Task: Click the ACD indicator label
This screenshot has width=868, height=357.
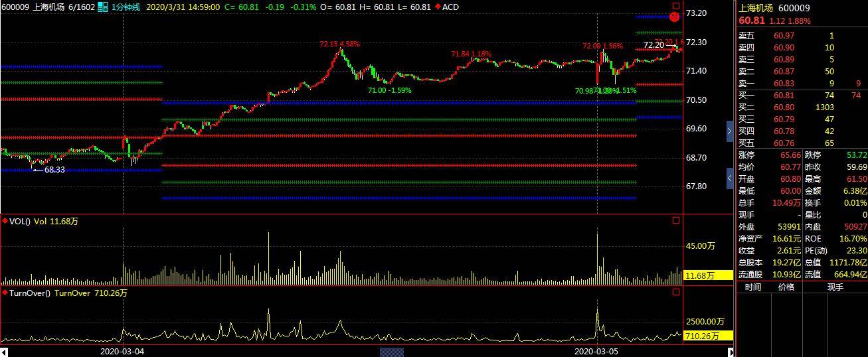Action: point(450,7)
